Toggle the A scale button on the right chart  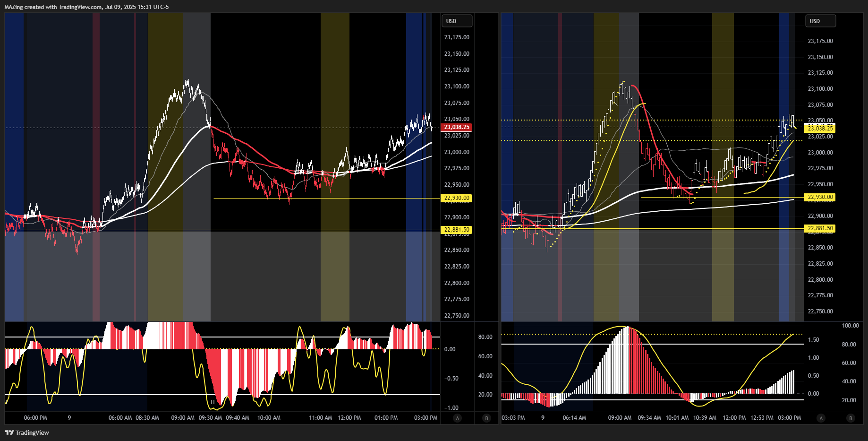tap(821, 418)
